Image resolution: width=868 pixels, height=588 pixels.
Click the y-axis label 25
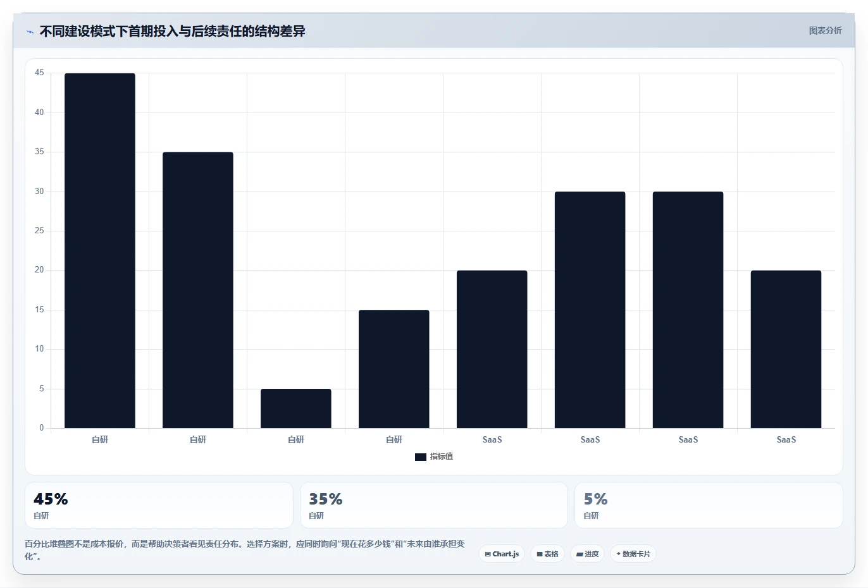pyautogui.click(x=40, y=231)
